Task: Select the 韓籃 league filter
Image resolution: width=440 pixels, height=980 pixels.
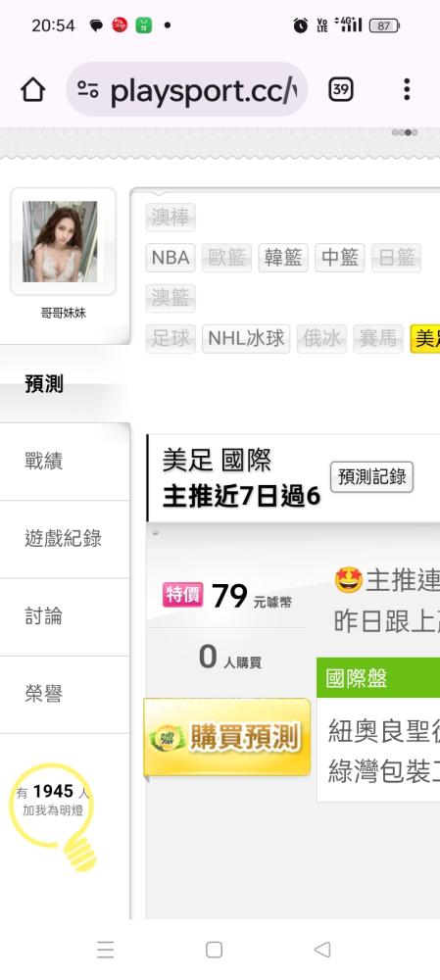Action: coord(283,258)
